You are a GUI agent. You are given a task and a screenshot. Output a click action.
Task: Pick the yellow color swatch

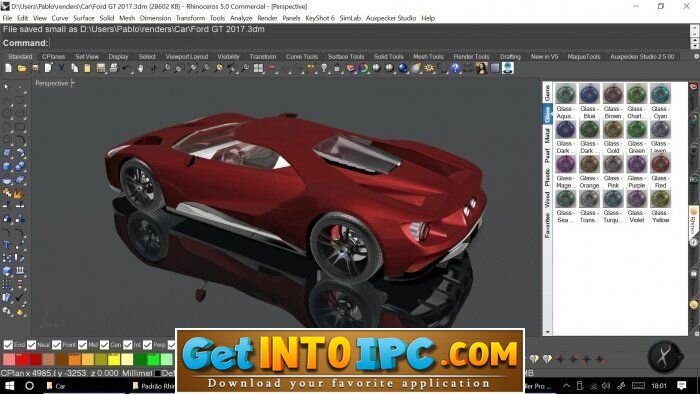(x=114, y=359)
